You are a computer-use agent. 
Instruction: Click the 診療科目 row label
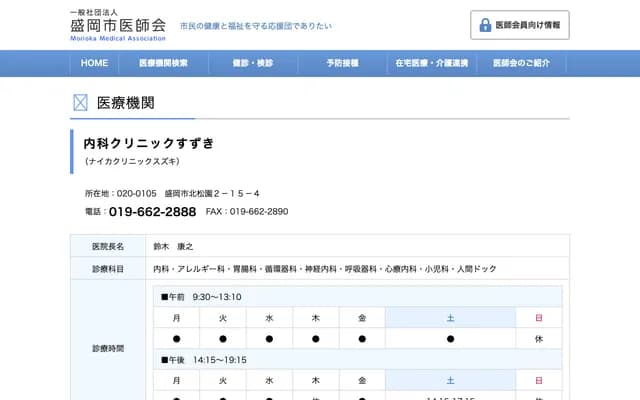108,269
